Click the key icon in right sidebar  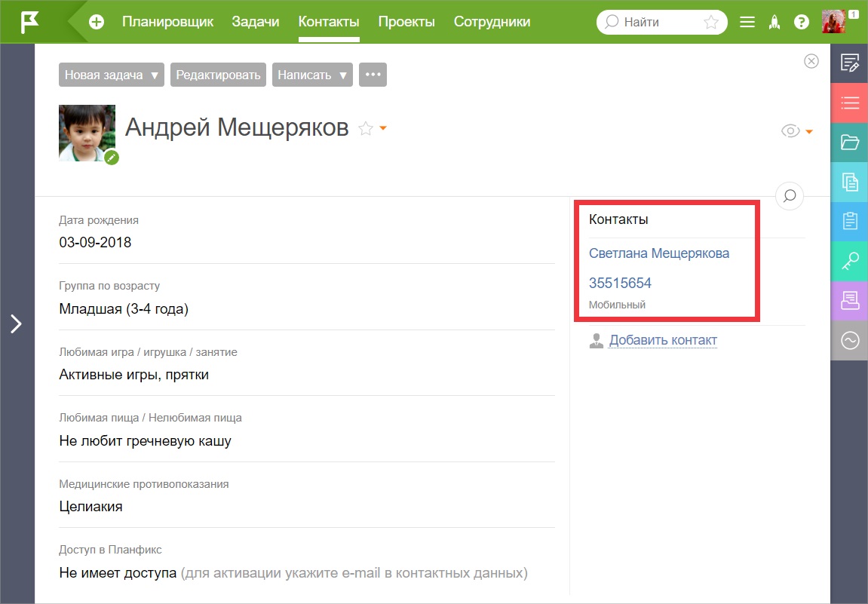[x=850, y=261]
